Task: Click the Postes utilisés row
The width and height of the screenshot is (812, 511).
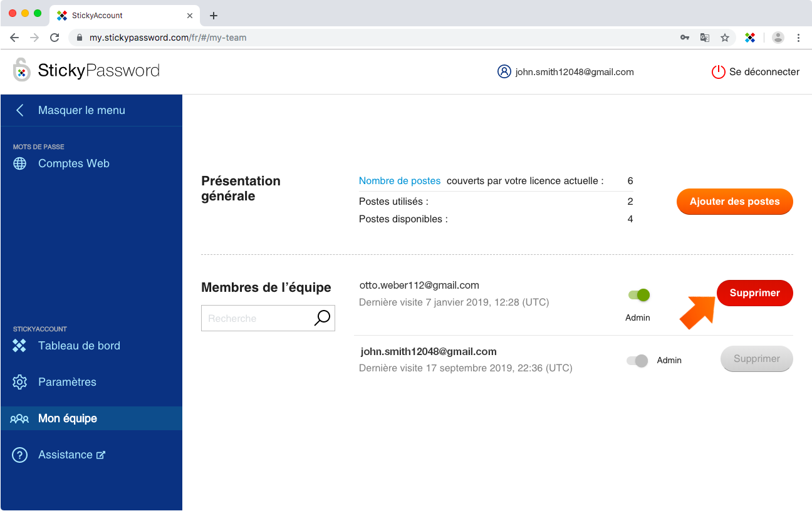Action: (496, 202)
